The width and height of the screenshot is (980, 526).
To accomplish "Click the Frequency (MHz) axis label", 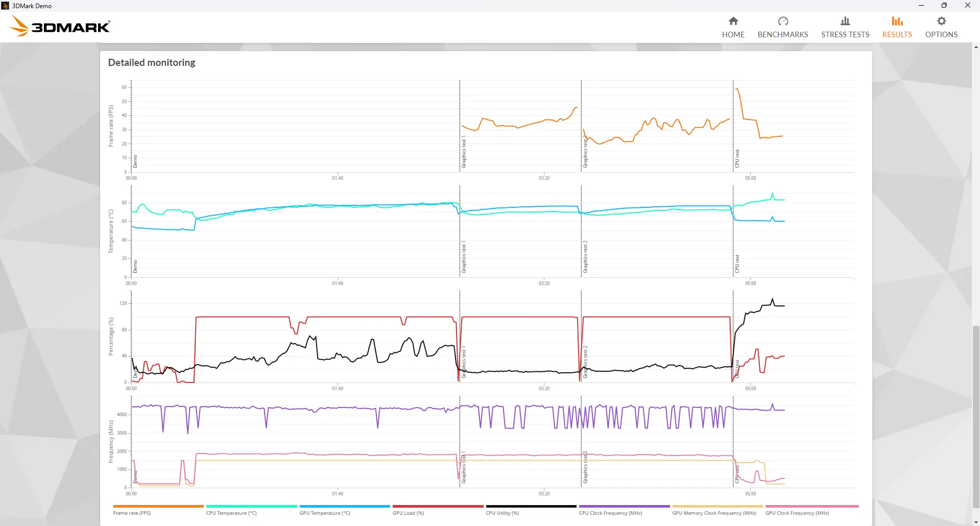I will pos(111,442).
